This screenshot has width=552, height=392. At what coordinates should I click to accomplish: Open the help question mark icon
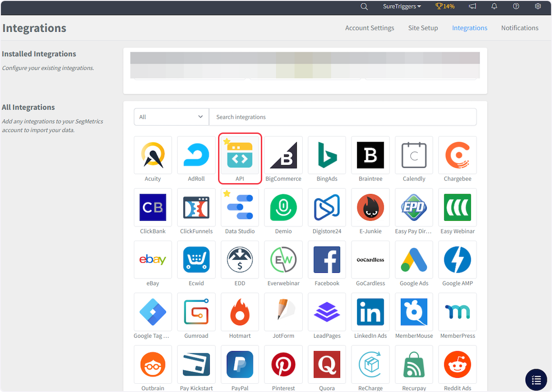click(x=516, y=6)
